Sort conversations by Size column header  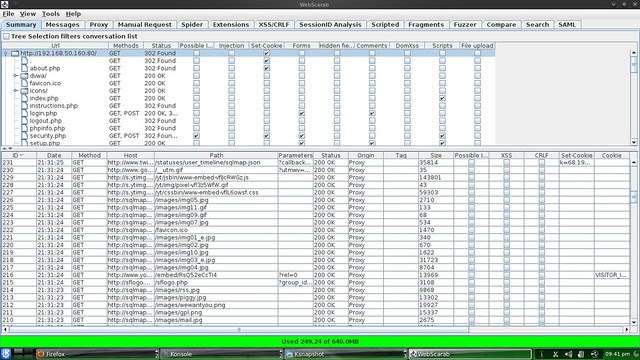[x=436, y=156]
